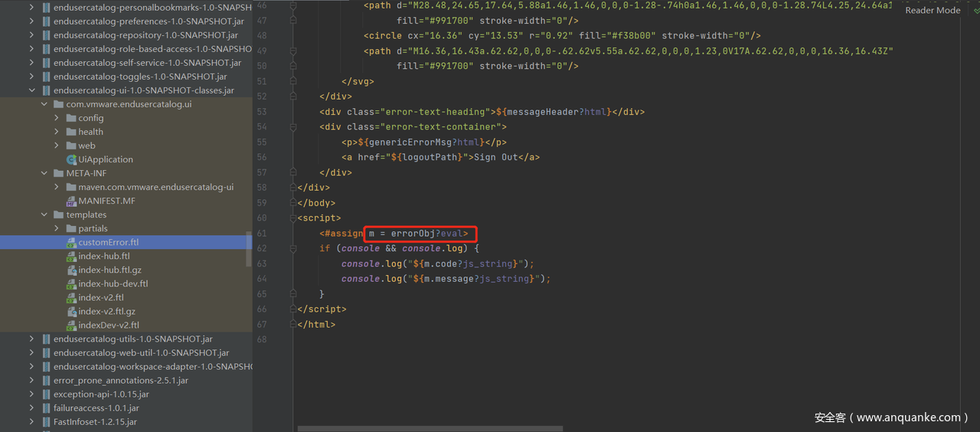Expand the maven.com.vmware.endusercatalog-ui folder
980x432 pixels.
57,187
